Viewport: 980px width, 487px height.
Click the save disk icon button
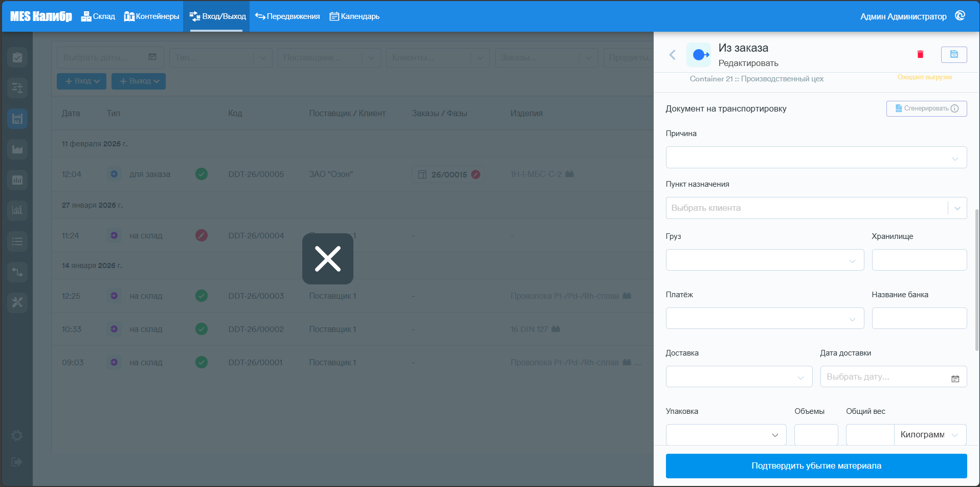[x=954, y=54]
